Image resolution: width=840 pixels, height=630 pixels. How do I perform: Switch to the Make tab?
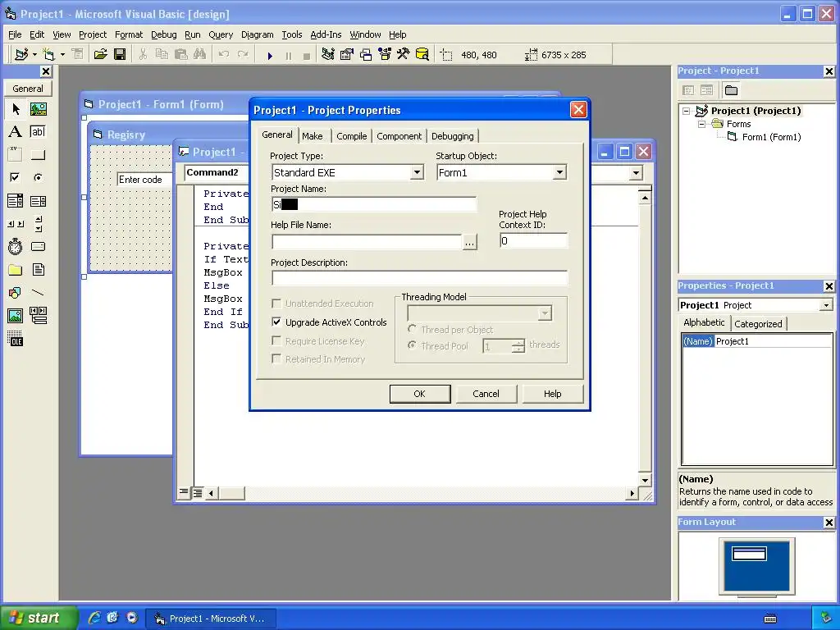pyautogui.click(x=313, y=136)
